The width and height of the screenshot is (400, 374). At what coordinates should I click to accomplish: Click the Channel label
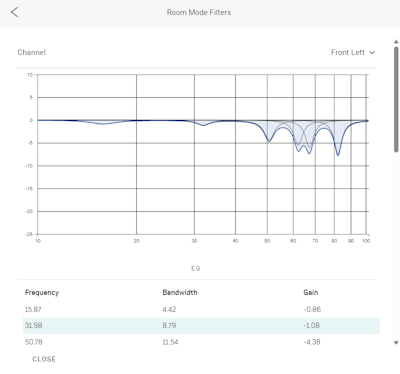click(x=32, y=52)
